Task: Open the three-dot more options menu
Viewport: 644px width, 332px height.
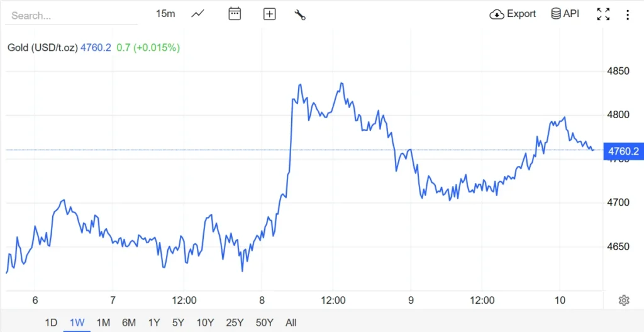Action: 628,14
